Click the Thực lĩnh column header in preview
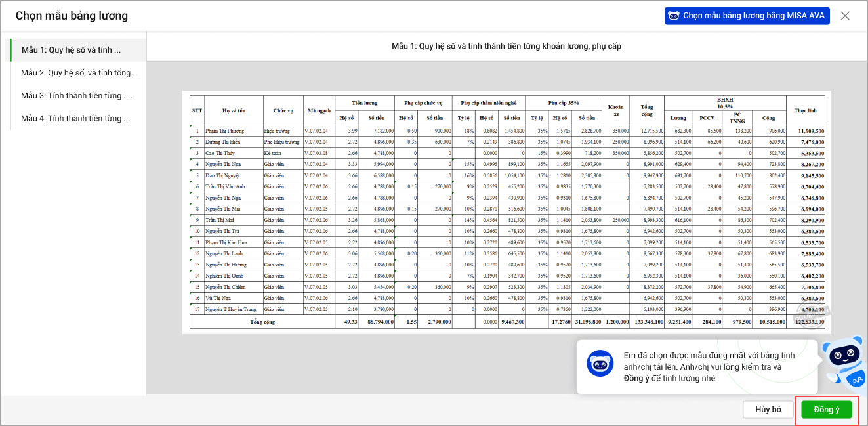 coord(806,110)
